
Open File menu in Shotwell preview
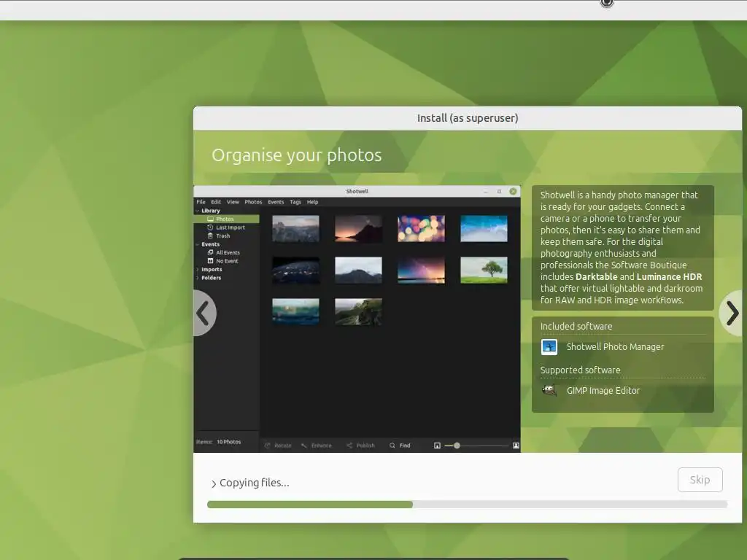coord(201,202)
